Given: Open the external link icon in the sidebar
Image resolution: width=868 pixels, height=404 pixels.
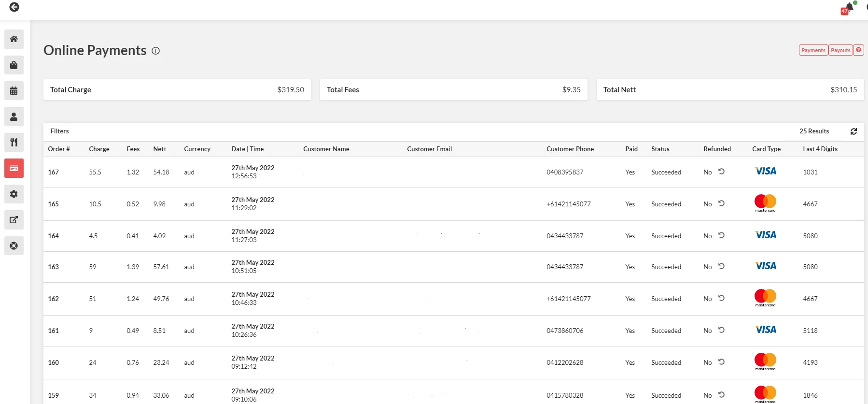Looking at the screenshot, I should click(14, 220).
